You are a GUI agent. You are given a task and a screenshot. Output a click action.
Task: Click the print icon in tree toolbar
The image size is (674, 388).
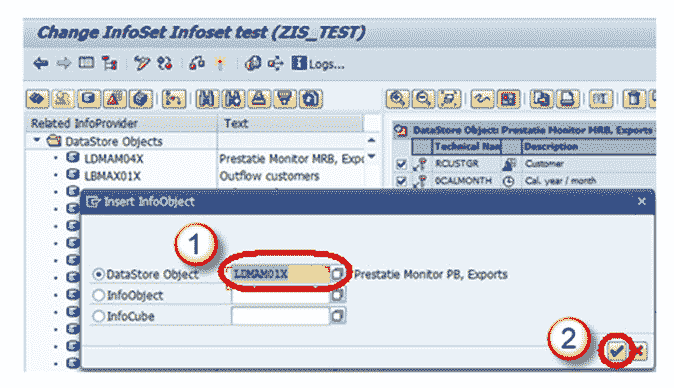(258, 99)
